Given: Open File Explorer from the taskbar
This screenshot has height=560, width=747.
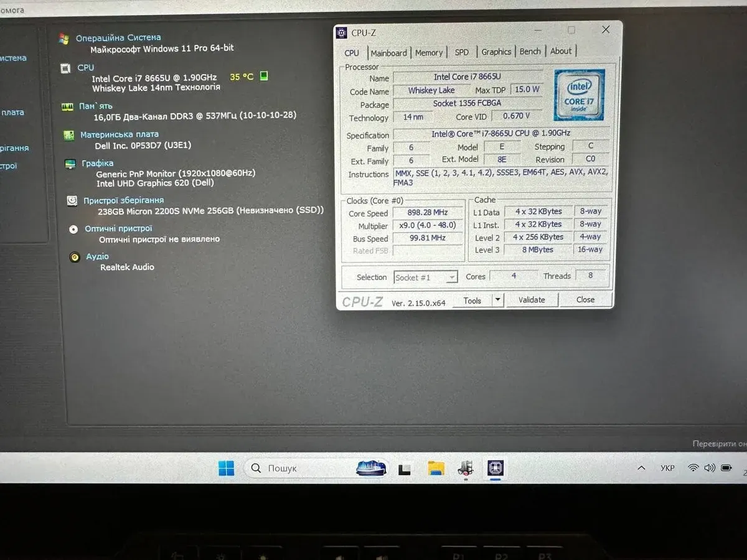Looking at the screenshot, I should click(436, 468).
